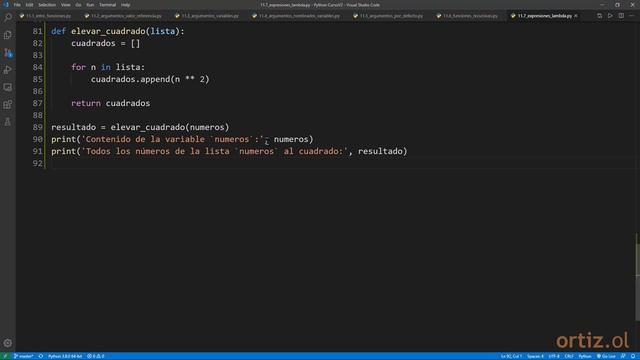Open the File menu
640x360 pixels.
(17, 5)
